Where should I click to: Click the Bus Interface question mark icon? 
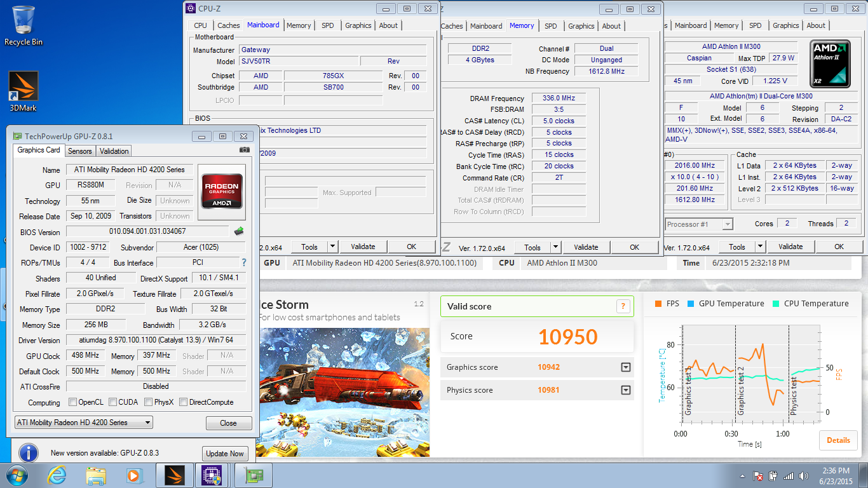pyautogui.click(x=243, y=262)
